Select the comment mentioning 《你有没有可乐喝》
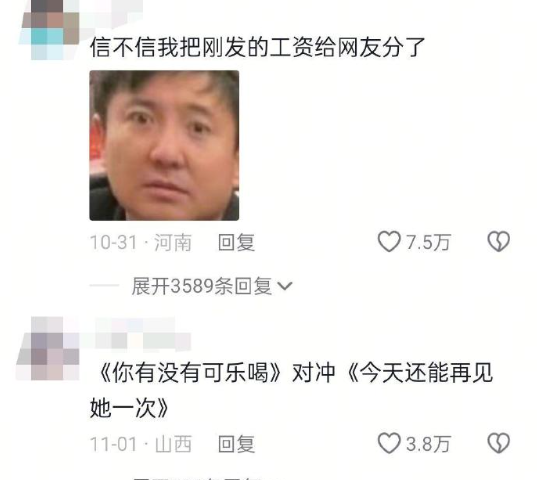The height and width of the screenshot is (480, 537). point(291,390)
